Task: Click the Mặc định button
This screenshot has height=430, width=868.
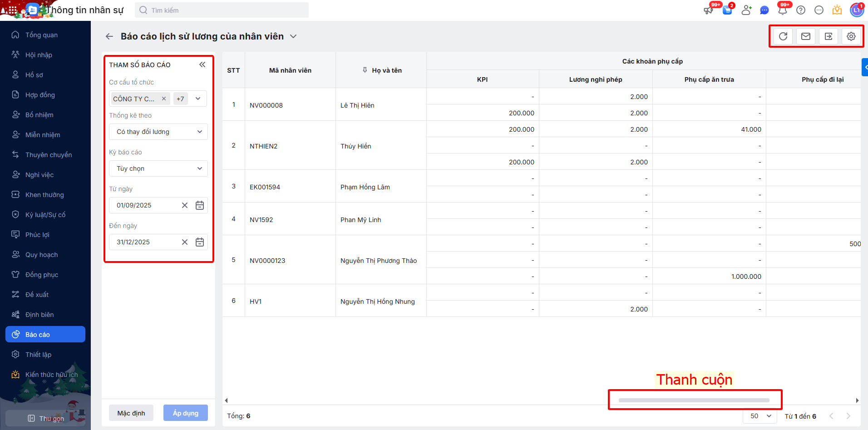Action: (131, 413)
